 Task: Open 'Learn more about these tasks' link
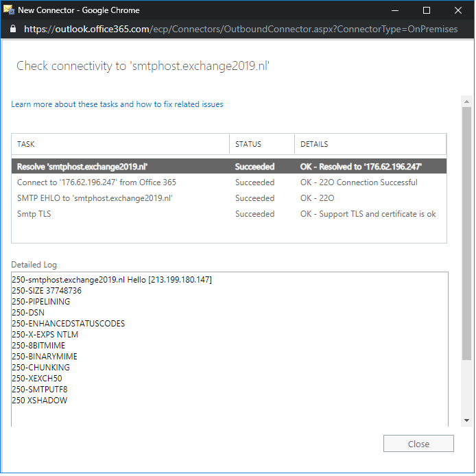(x=117, y=104)
